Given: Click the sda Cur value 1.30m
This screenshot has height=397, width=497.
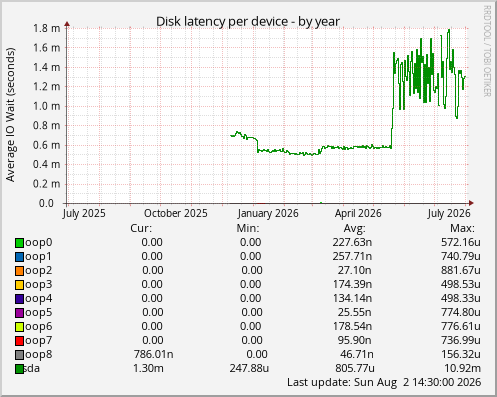Looking at the screenshot, I should 148,368.
